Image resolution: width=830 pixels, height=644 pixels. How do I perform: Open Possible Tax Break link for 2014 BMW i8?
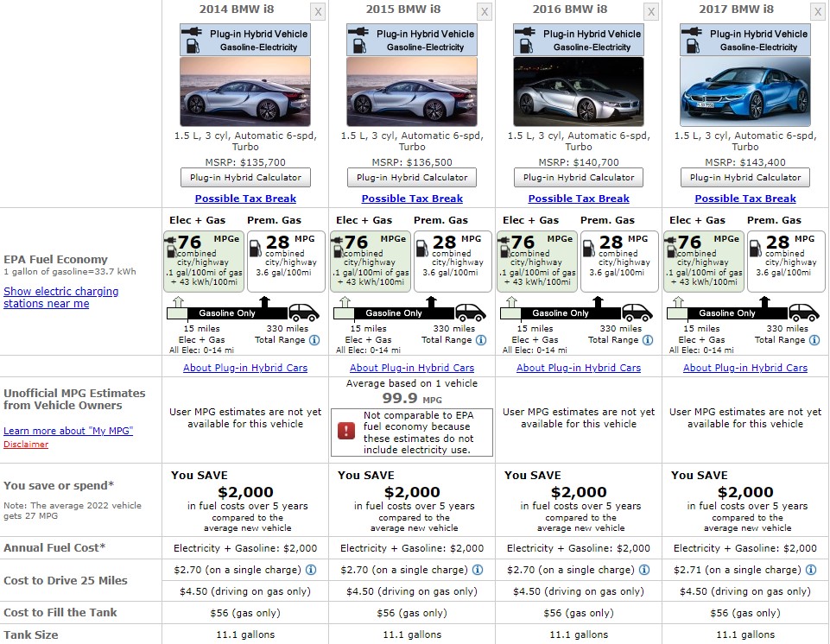(x=245, y=199)
